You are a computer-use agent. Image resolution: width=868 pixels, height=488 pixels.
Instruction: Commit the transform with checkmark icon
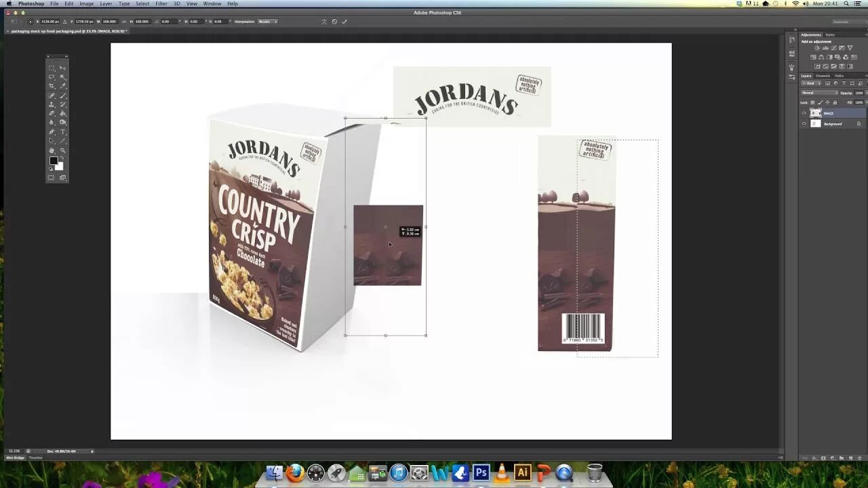pyautogui.click(x=344, y=22)
